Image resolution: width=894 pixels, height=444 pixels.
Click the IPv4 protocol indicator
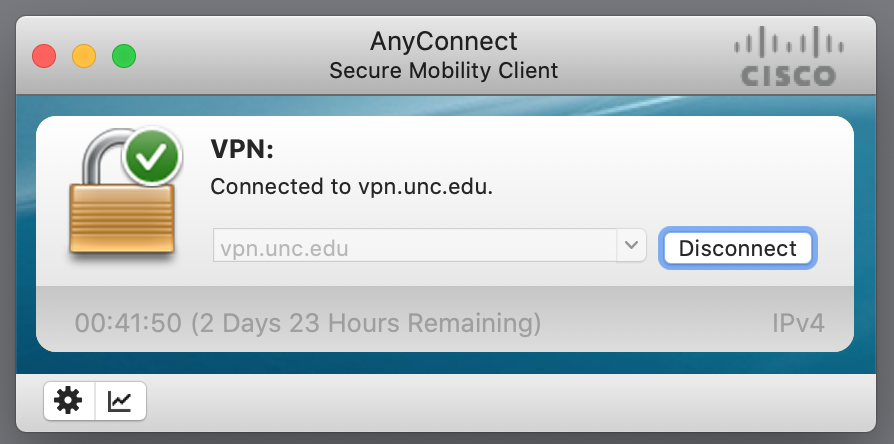click(x=798, y=324)
